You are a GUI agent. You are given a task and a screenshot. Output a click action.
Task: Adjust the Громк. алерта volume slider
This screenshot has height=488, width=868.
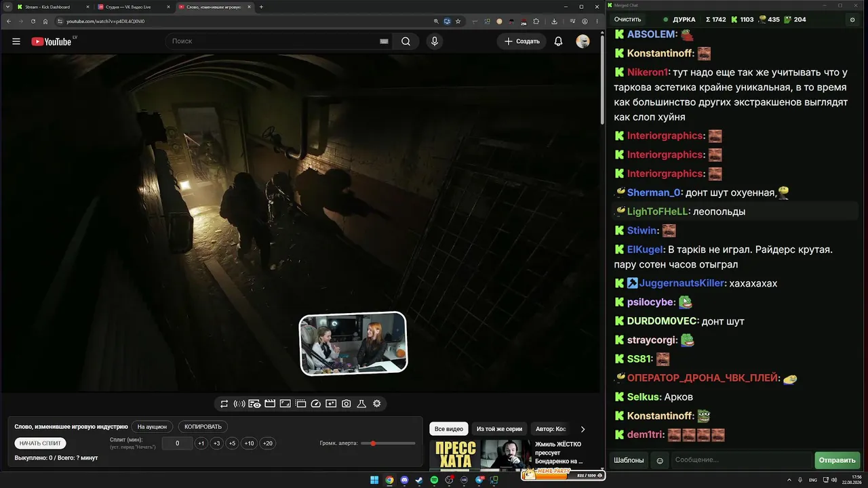pyautogui.click(x=388, y=443)
